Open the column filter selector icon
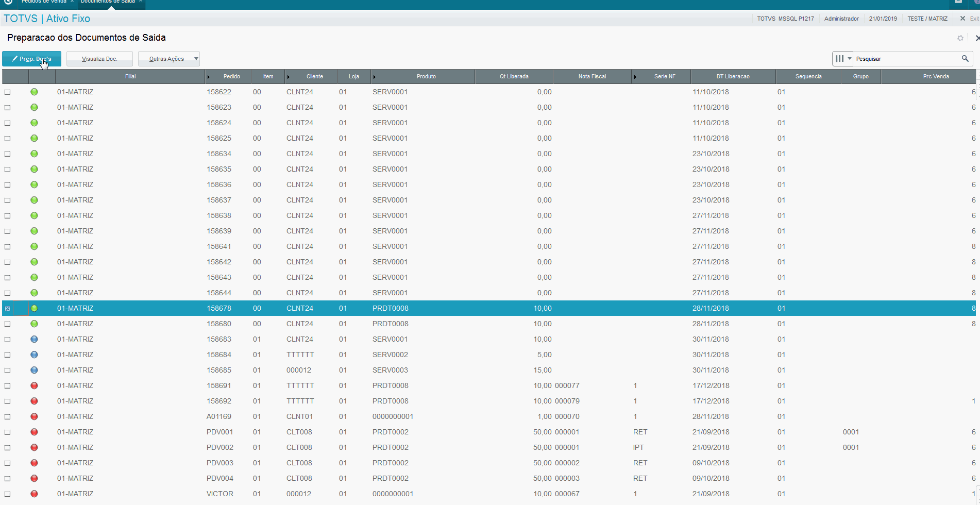Viewport: 980px width, 505px height. [x=839, y=59]
